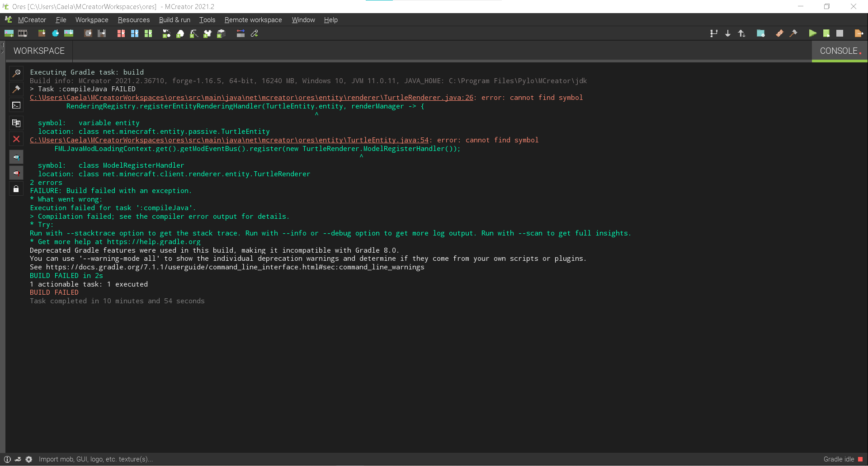Clear the console with red X

coord(16,139)
